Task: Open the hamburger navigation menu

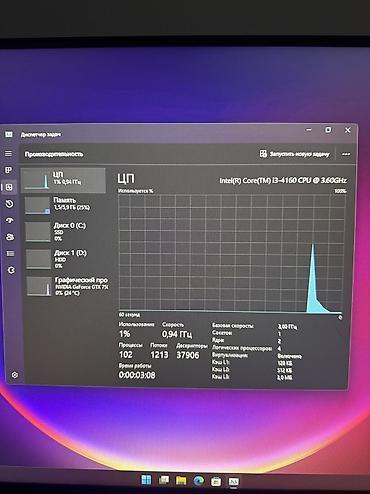Action: [x=8, y=153]
